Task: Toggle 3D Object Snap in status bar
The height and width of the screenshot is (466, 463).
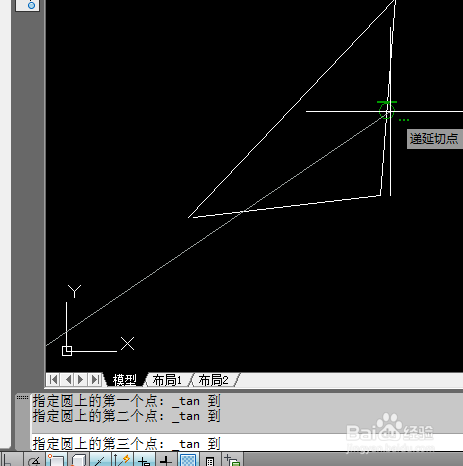Action: coord(79,460)
